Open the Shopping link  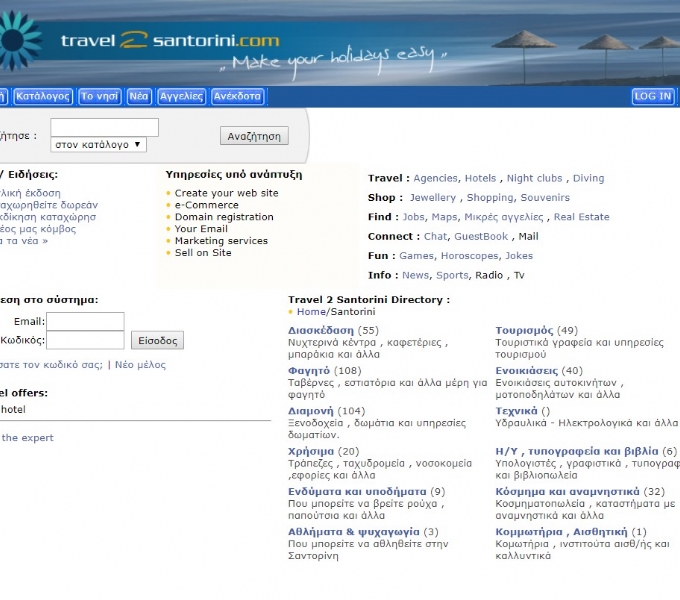[x=490, y=198]
